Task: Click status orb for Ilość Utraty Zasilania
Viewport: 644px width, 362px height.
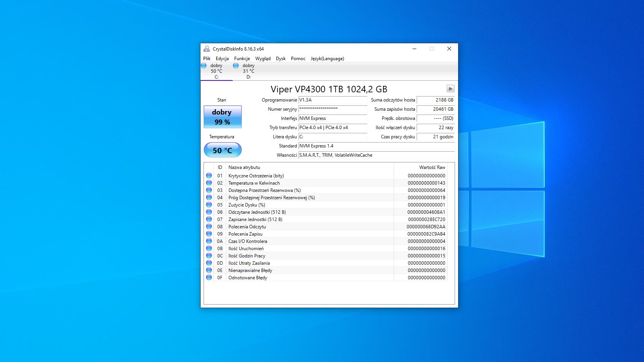Action: click(209, 263)
